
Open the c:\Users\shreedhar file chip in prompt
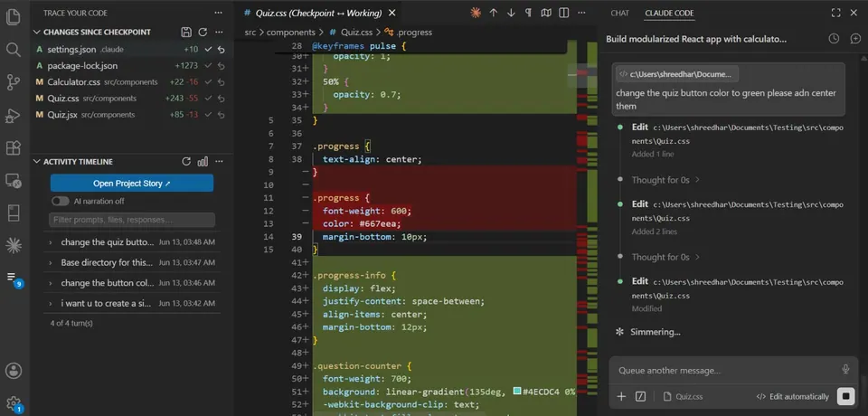675,73
